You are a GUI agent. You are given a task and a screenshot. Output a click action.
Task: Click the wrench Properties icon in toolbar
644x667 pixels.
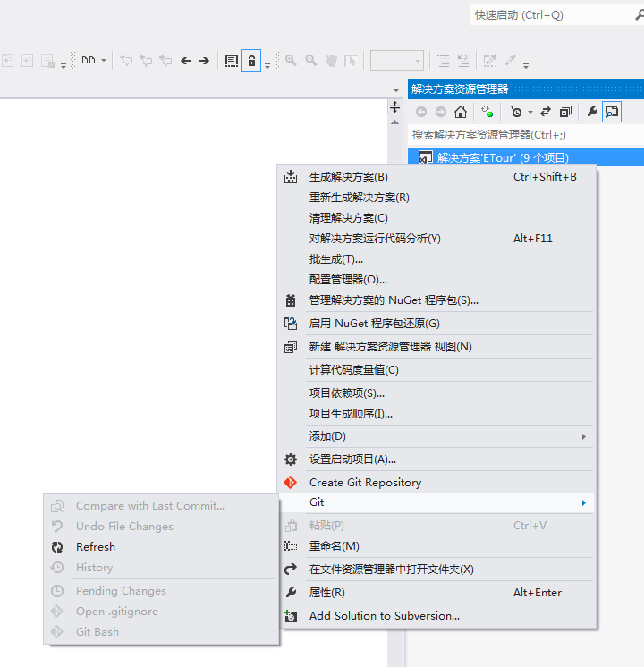591,112
